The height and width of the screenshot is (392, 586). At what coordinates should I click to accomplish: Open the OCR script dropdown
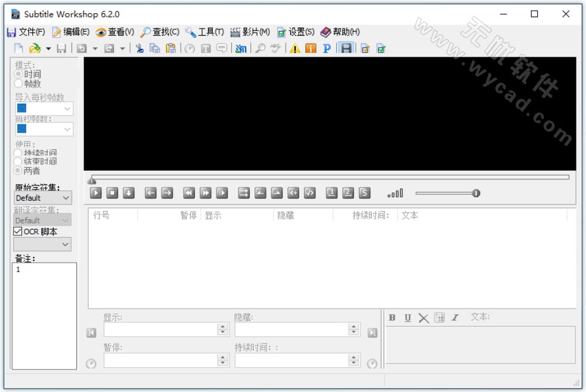coord(42,244)
